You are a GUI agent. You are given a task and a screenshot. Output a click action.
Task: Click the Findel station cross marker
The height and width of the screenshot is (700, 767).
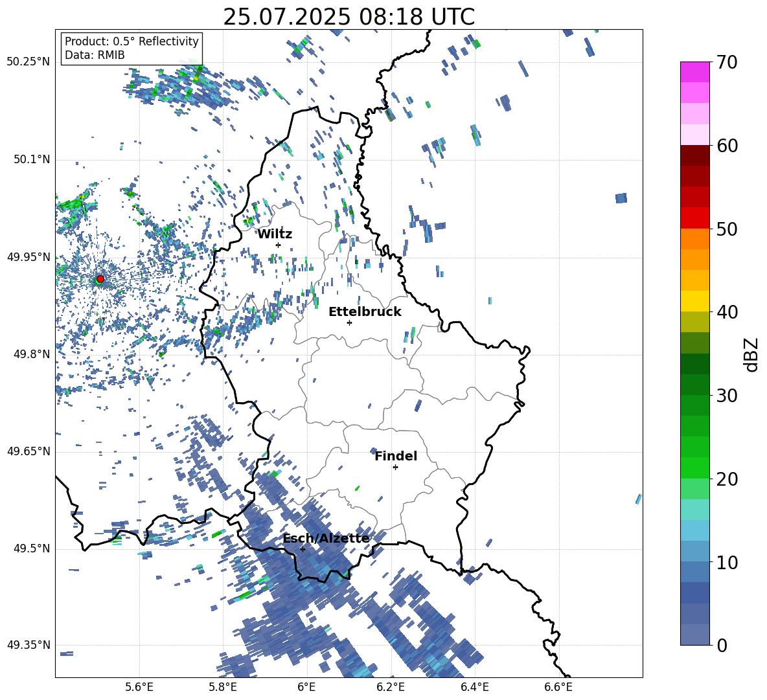pyautogui.click(x=395, y=468)
